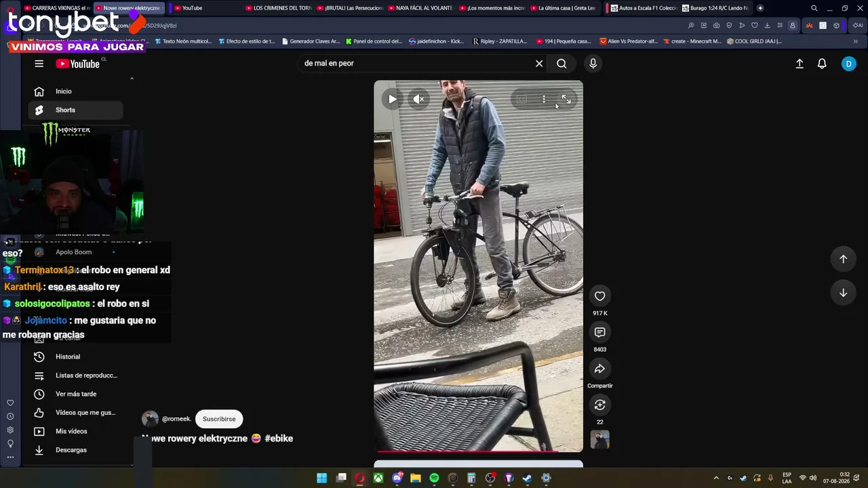The height and width of the screenshot is (488, 868).
Task: Remix this Short with the 22 icon
Action: [599, 405]
